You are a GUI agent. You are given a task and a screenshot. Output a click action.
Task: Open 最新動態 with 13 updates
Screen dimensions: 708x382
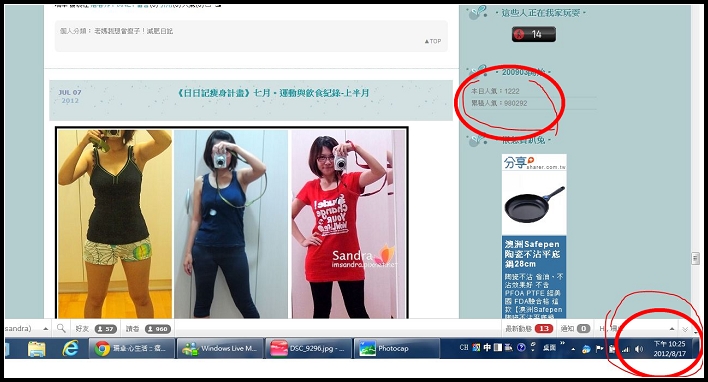pos(529,329)
